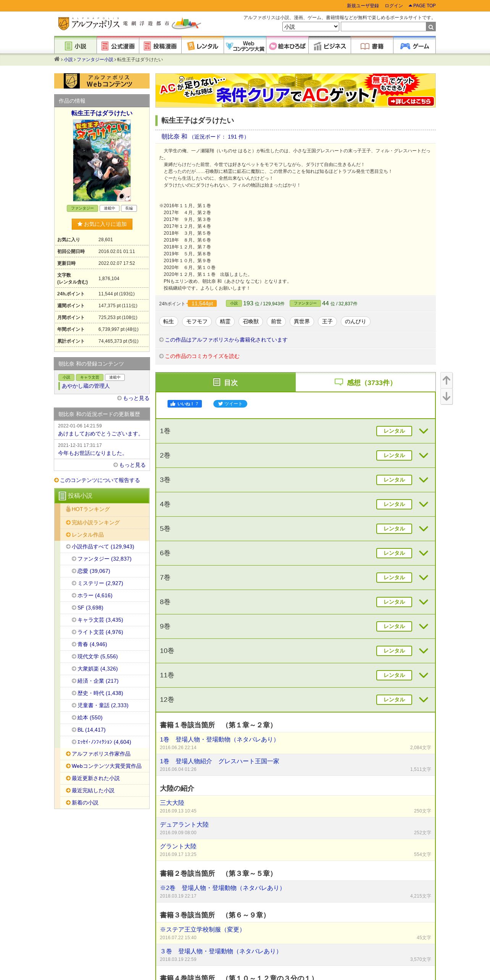Open the ビジネス navigation tab
The height and width of the screenshot is (980, 490).
pyautogui.click(x=330, y=46)
